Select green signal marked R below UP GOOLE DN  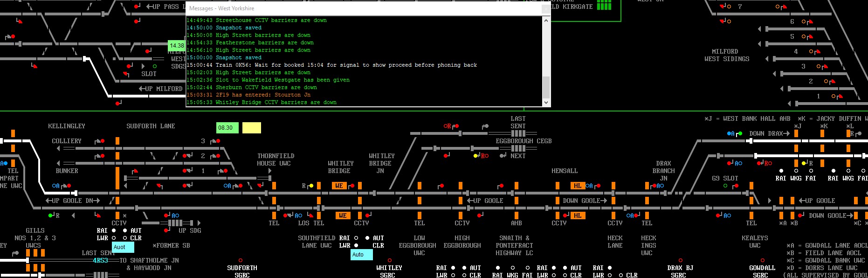click(50, 215)
